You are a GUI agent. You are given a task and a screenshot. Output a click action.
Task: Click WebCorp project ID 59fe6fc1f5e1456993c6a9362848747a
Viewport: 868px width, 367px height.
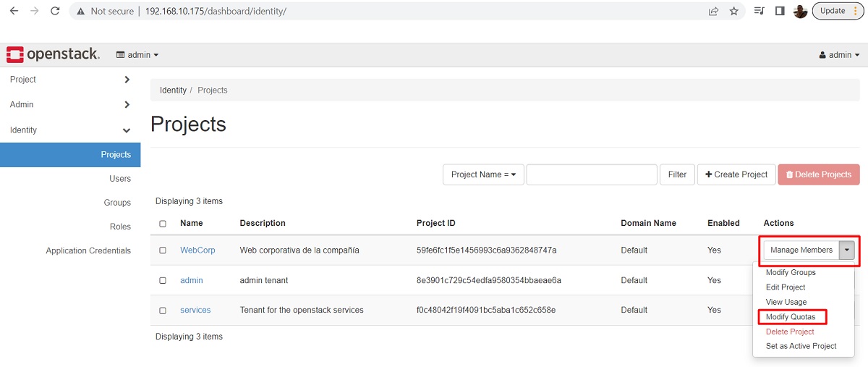click(487, 250)
